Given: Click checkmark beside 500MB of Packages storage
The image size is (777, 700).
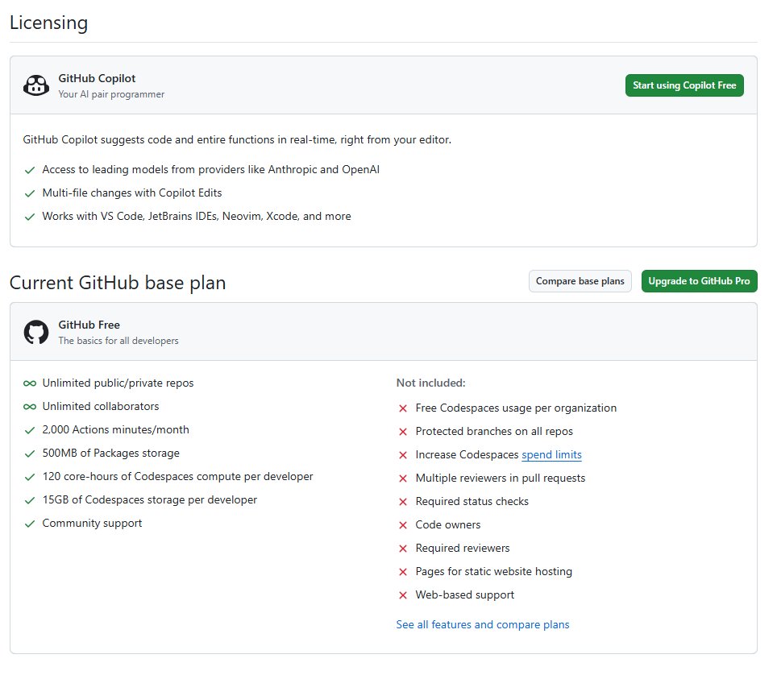Looking at the screenshot, I should click(x=30, y=454).
